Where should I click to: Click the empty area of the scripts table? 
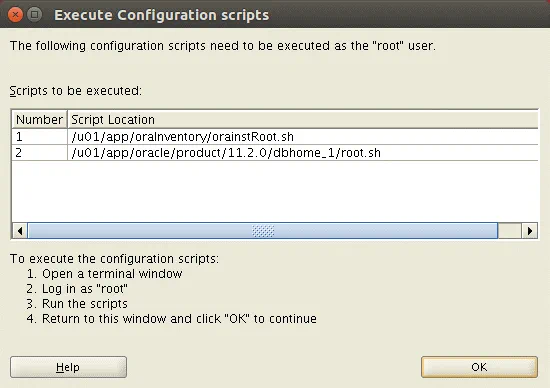coord(275,191)
